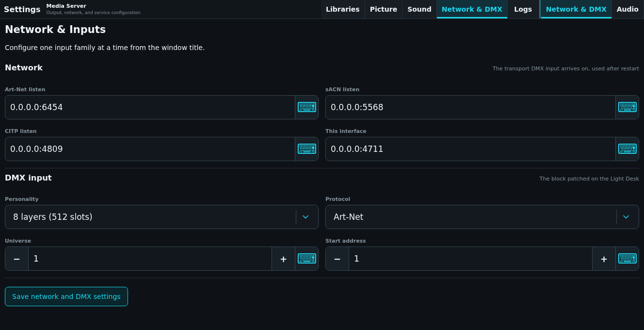This screenshot has width=644, height=330.
Task: Open on-screen keyboard for Universe field
Action: pos(306,259)
